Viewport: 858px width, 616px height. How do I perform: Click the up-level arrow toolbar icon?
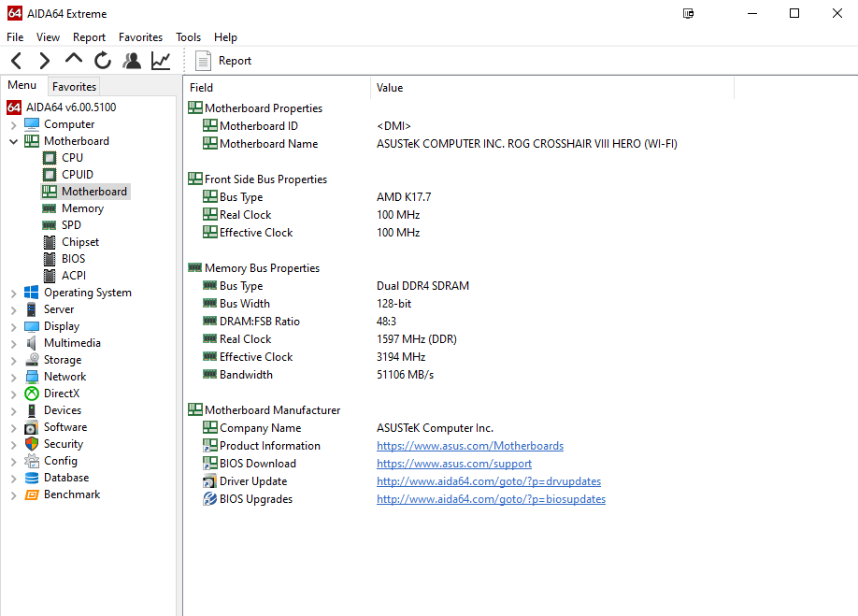point(73,59)
